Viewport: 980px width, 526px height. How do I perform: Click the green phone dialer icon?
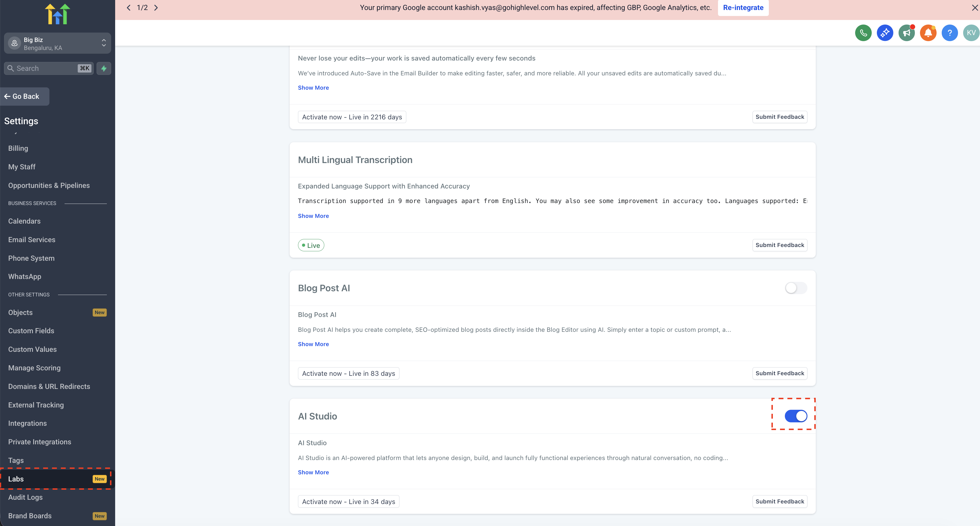(863, 33)
